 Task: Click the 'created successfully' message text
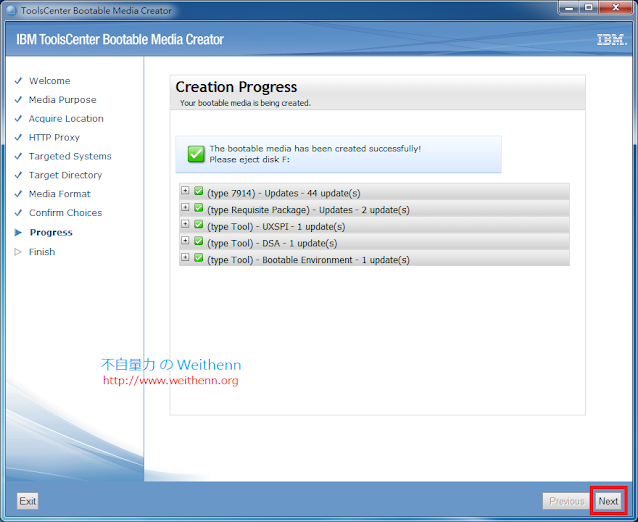(x=315, y=149)
